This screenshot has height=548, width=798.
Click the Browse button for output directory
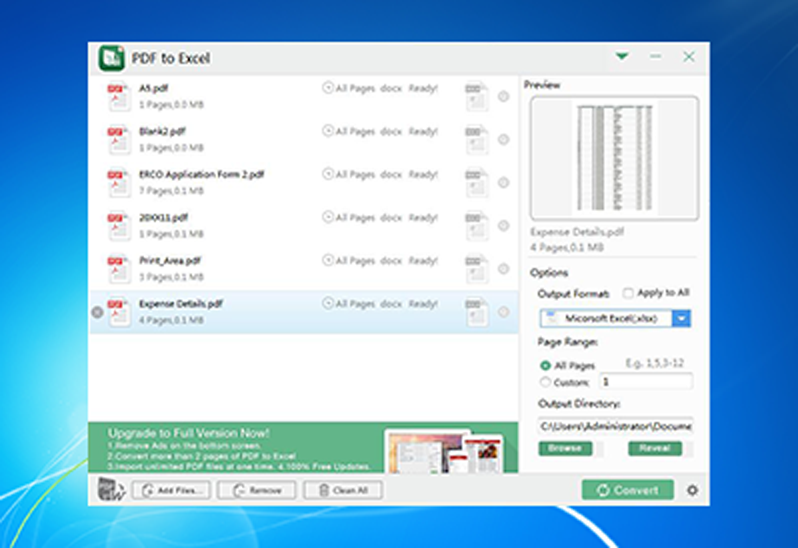click(x=565, y=448)
